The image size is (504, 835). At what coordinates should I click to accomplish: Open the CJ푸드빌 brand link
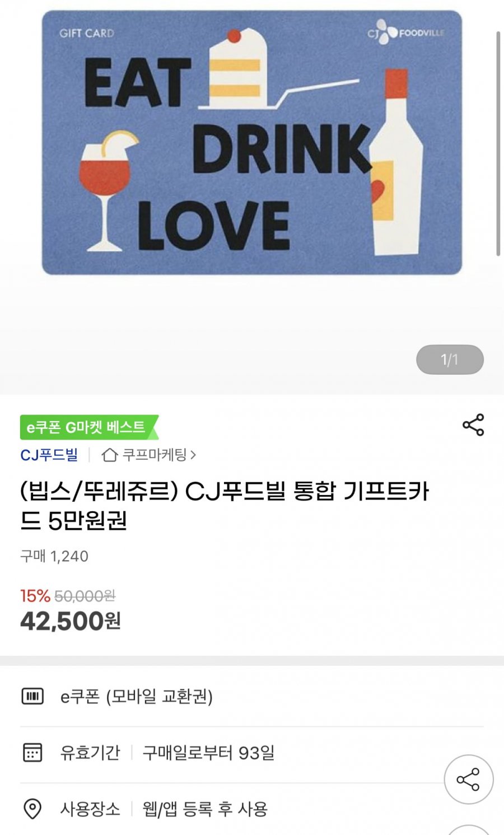(x=49, y=455)
